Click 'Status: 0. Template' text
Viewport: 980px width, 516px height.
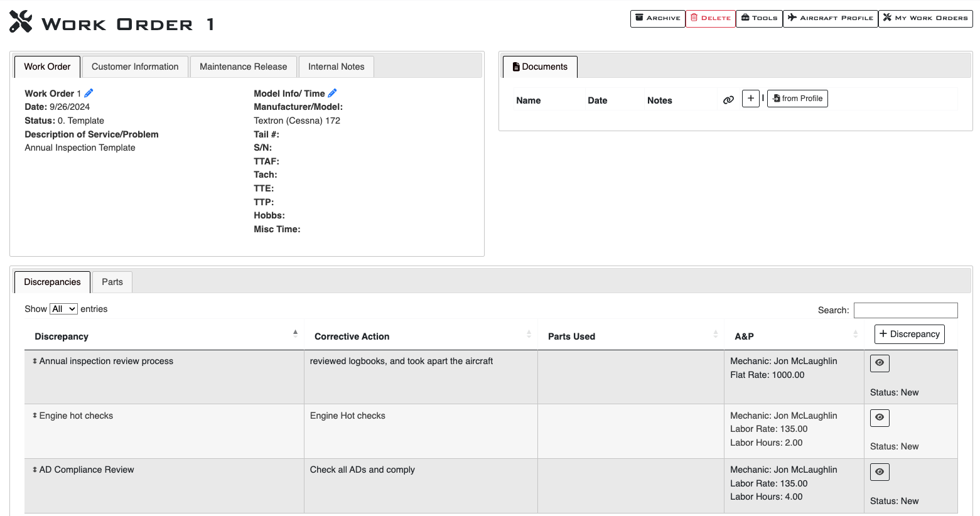(x=64, y=121)
